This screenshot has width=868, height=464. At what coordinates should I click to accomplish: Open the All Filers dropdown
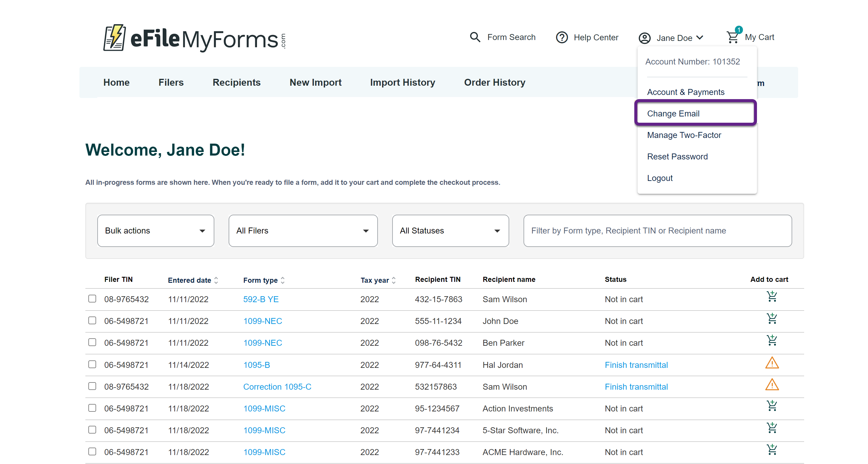pyautogui.click(x=303, y=231)
